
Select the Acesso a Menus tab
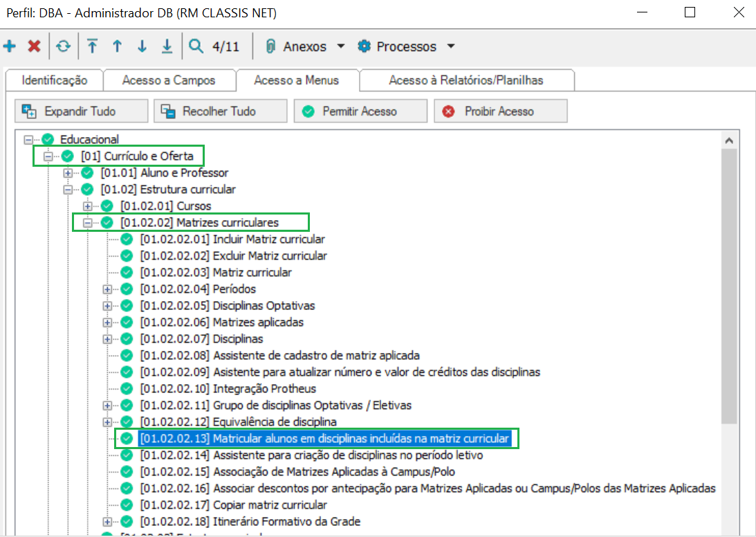coord(297,80)
